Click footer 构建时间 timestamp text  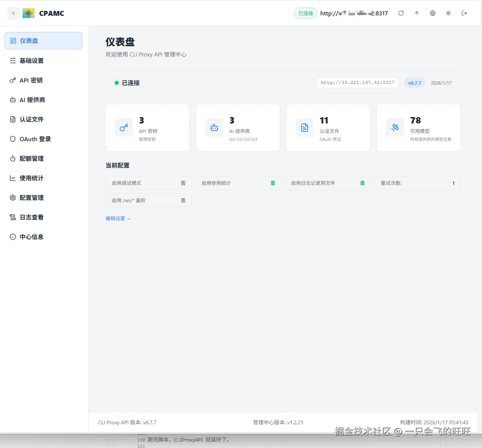(x=434, y=422)
